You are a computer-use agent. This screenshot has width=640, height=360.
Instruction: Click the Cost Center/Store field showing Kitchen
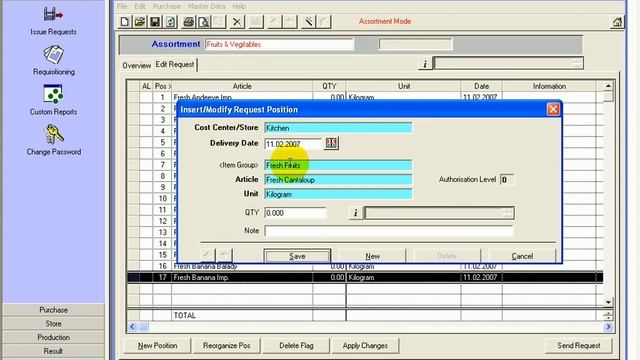pyautogui.click(x=338, y=128)
